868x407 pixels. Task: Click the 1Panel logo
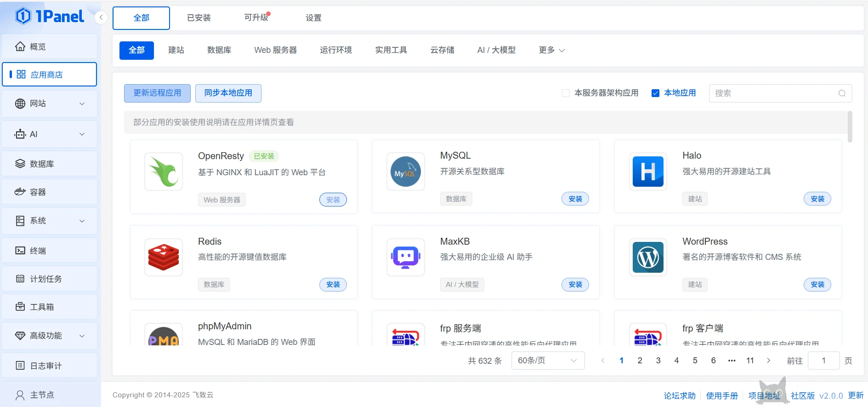[x=50, y=17]
